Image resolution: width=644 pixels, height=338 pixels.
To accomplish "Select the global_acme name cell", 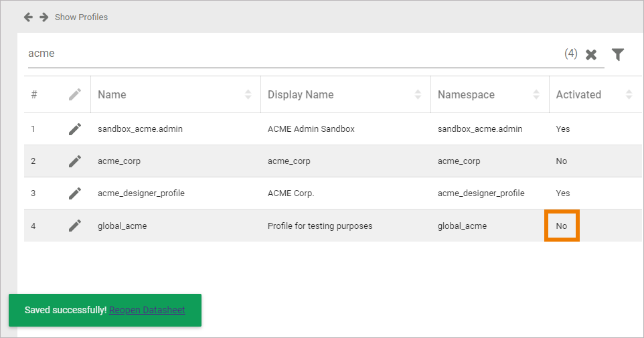I will point(122,226).
